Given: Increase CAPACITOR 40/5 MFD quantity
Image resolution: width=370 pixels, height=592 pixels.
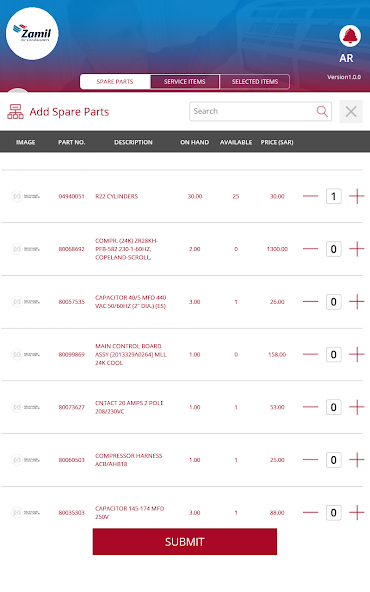Looking at the screenshot, I should 356,302.
